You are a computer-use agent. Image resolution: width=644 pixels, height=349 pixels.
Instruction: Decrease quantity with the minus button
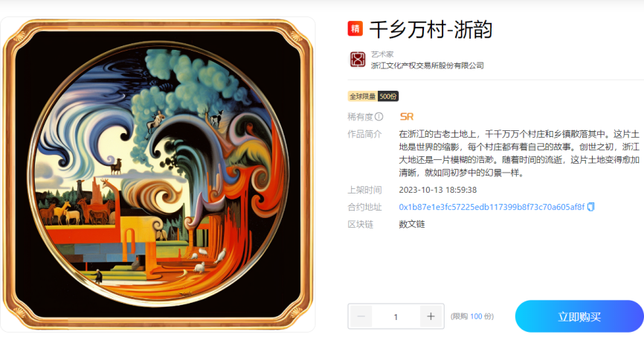point(361,316)
